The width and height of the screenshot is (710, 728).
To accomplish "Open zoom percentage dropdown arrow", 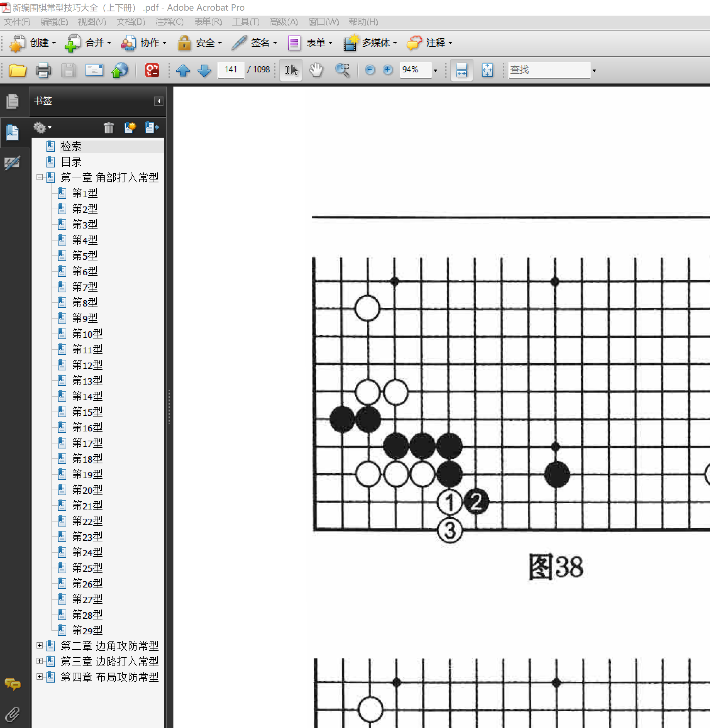I will click(x=436, y=70).
